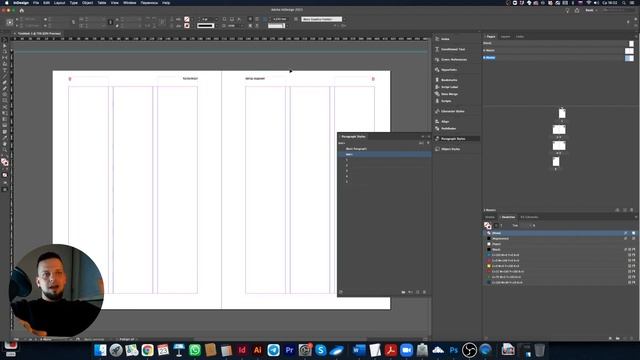This screenshot has height=360, width=640.
Task: Select the None swatch in Swatches
Action: click(560, 233)
